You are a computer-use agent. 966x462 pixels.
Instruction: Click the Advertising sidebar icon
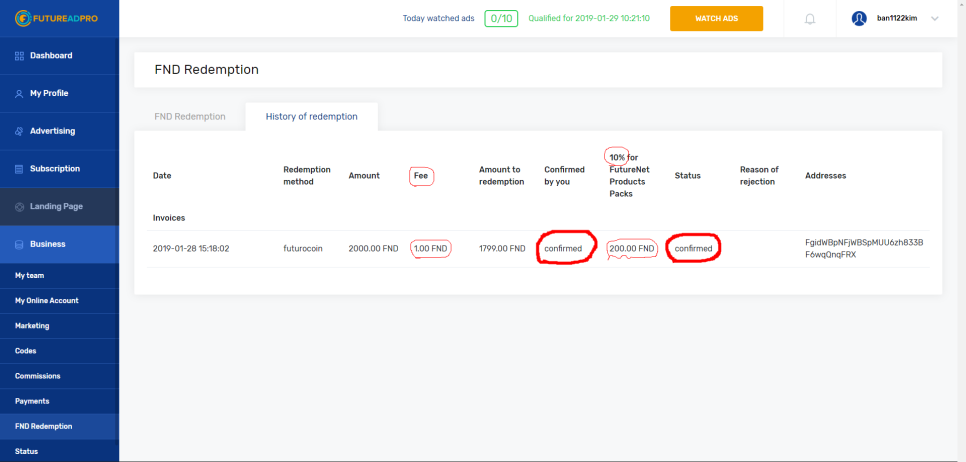tap(19, 131)
